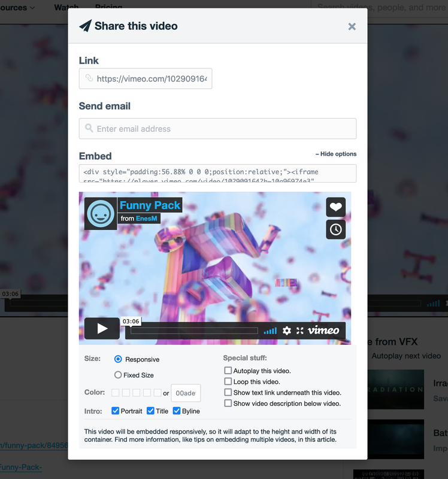Select Fixed Size option

(x=118, y=375)
